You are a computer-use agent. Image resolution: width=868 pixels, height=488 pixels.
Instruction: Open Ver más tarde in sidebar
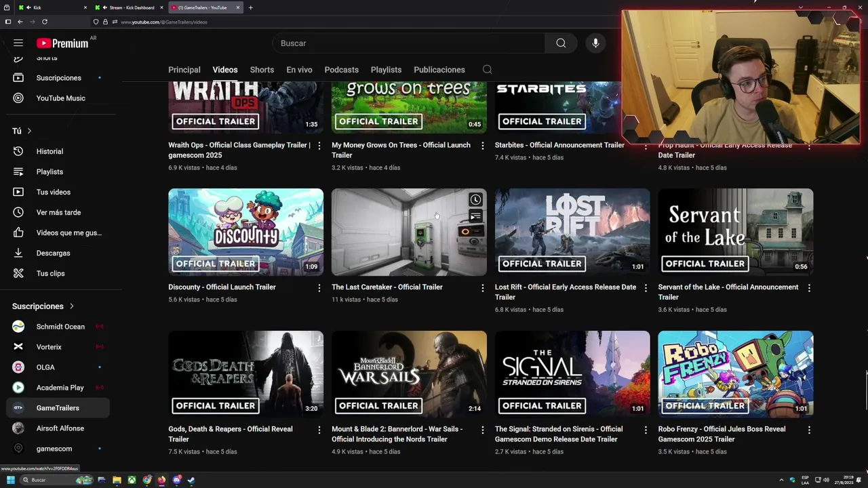point(58,212)
